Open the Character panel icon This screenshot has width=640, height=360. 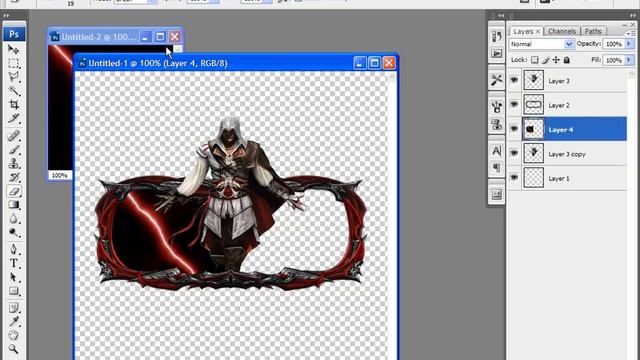pos(496,151)
